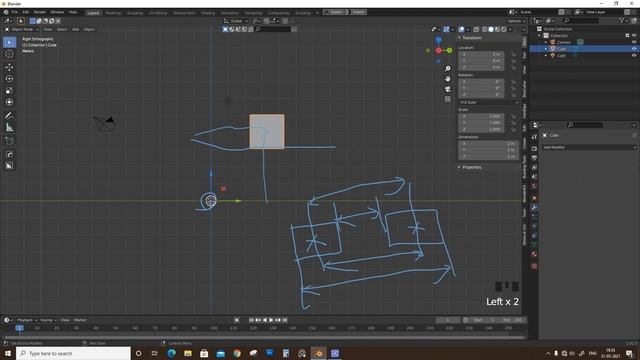The width and height of the screenshot is (640, 360).
Task: Switch to the Sculpting workspace tab
Action: click(x=135, y=13)
